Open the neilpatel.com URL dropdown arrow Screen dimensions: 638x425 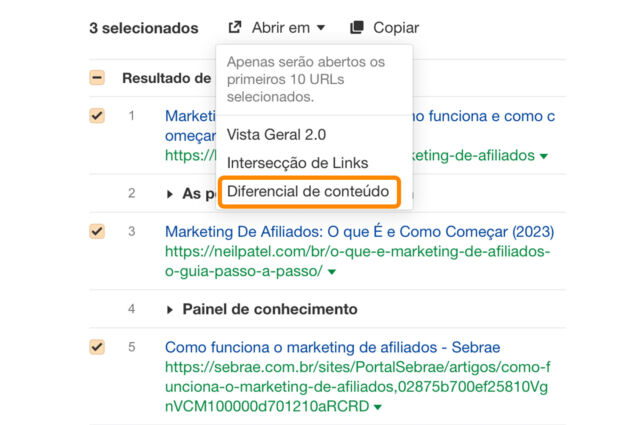[x=332, y=272]
